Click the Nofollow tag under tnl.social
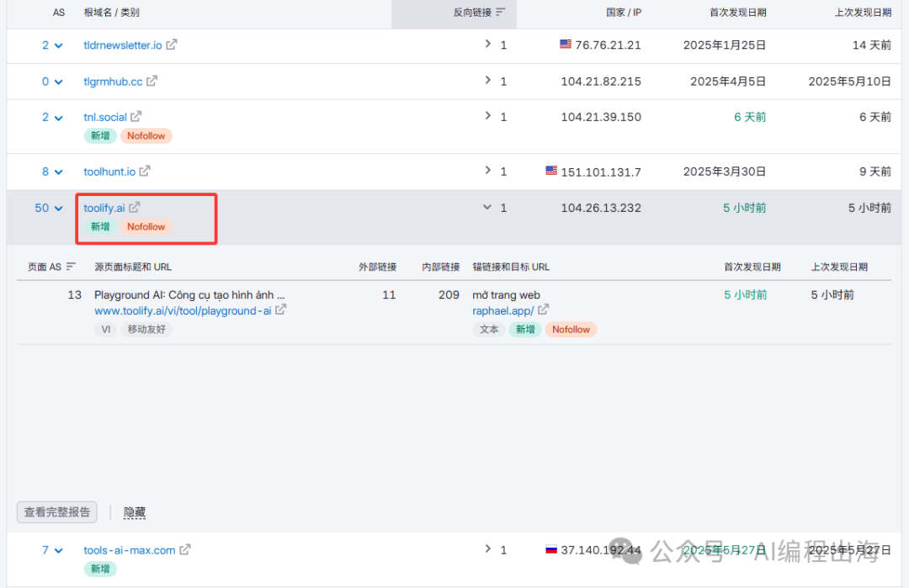 (146, 135)
